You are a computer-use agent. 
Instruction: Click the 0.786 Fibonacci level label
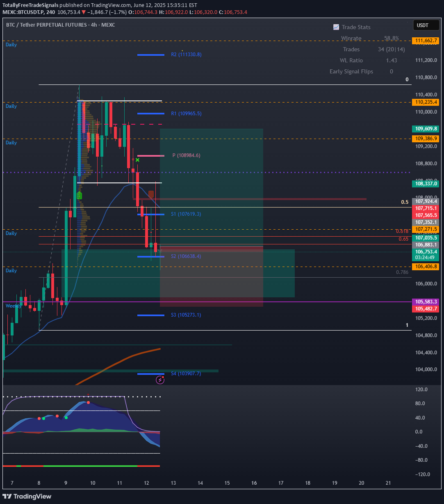coord(402,272)
